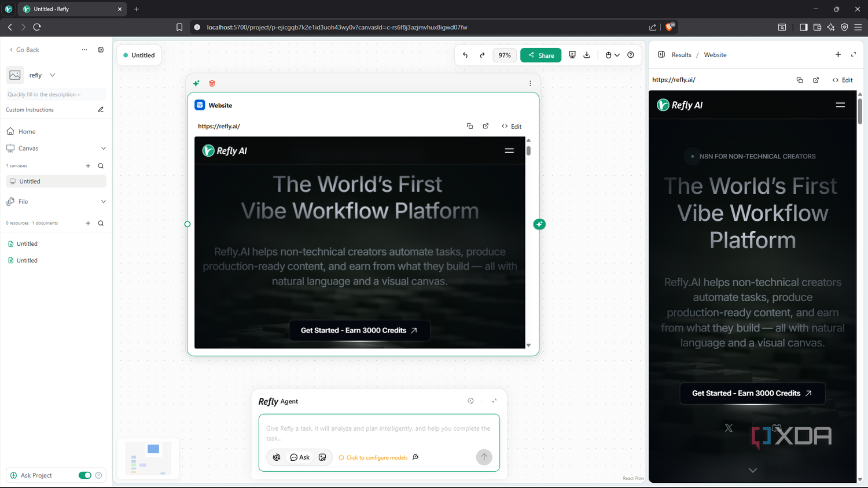Click the Share button
This screenshot has width=868, height=488.
click(x=541, y=55)
